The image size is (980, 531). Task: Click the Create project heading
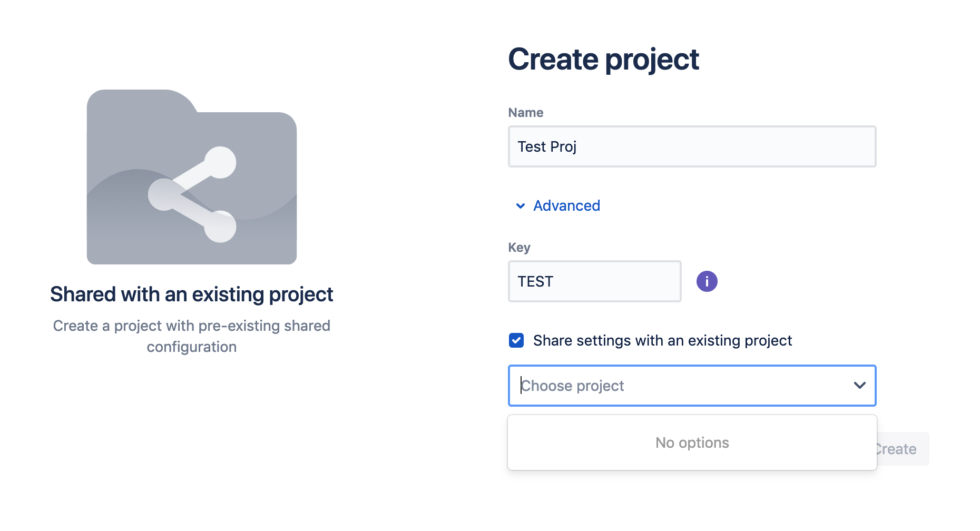(603, 59)
